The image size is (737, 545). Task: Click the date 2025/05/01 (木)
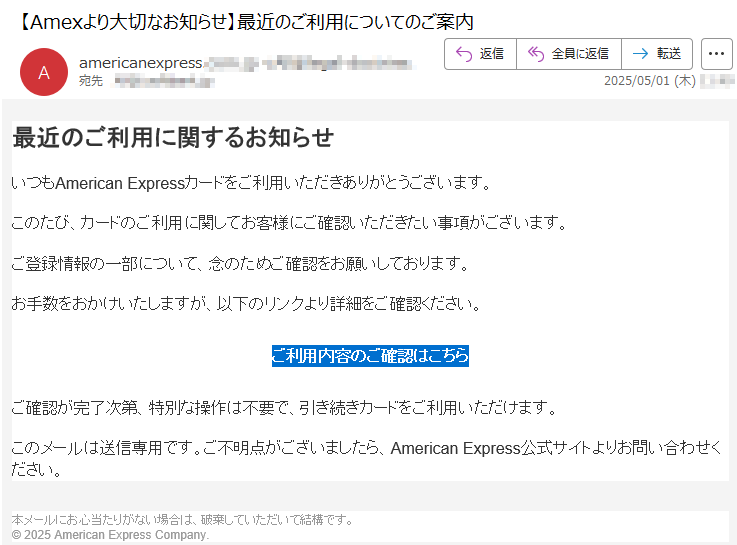click(650, 81)
